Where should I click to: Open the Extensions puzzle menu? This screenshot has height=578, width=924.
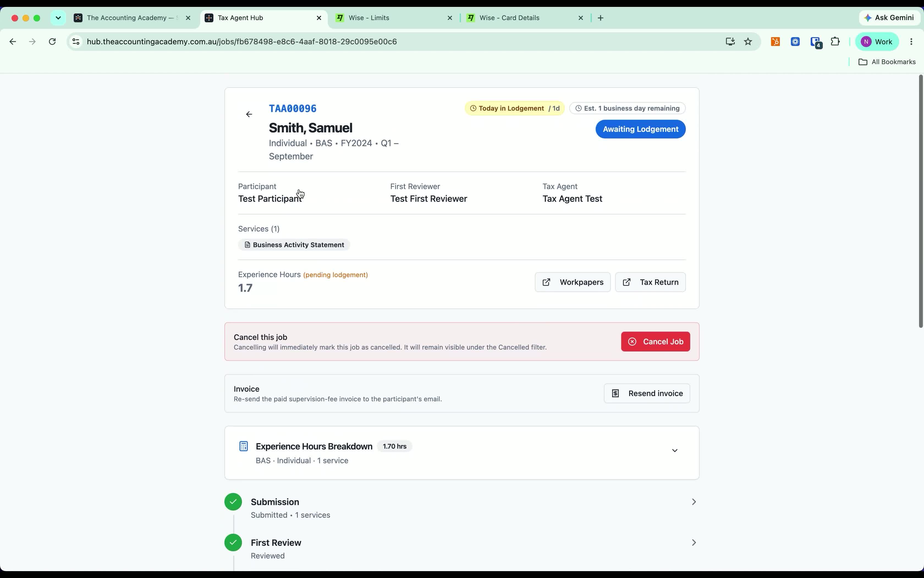click(x=835, y=42)
